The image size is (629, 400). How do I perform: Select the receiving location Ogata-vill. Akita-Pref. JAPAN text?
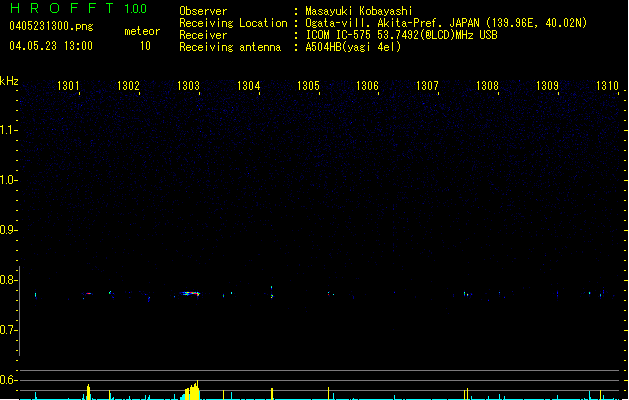[446, 23]
